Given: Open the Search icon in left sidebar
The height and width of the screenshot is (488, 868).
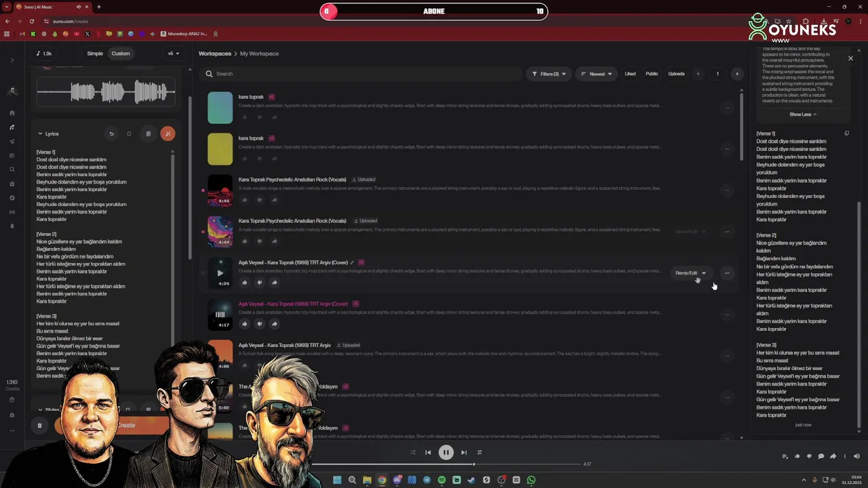Looking at the screenshot, I should coord(12,169).
